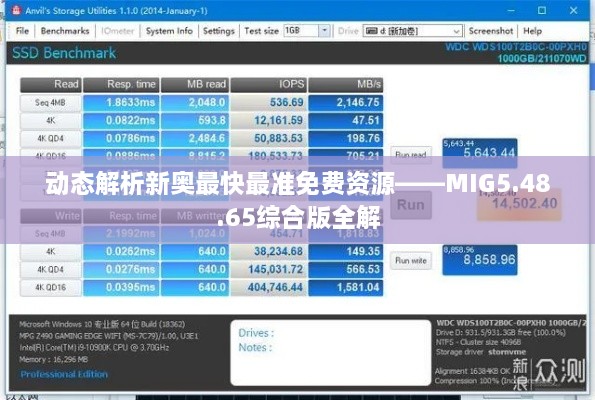595x400 pixels.
Task: Select the 593.8 MB read cell
Action: click(195, 120)
